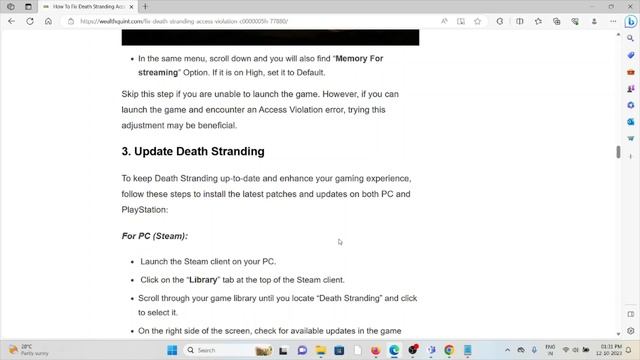Open the sidebar Tools briefcase icon
640x360 pixels.
pos(631,72)
